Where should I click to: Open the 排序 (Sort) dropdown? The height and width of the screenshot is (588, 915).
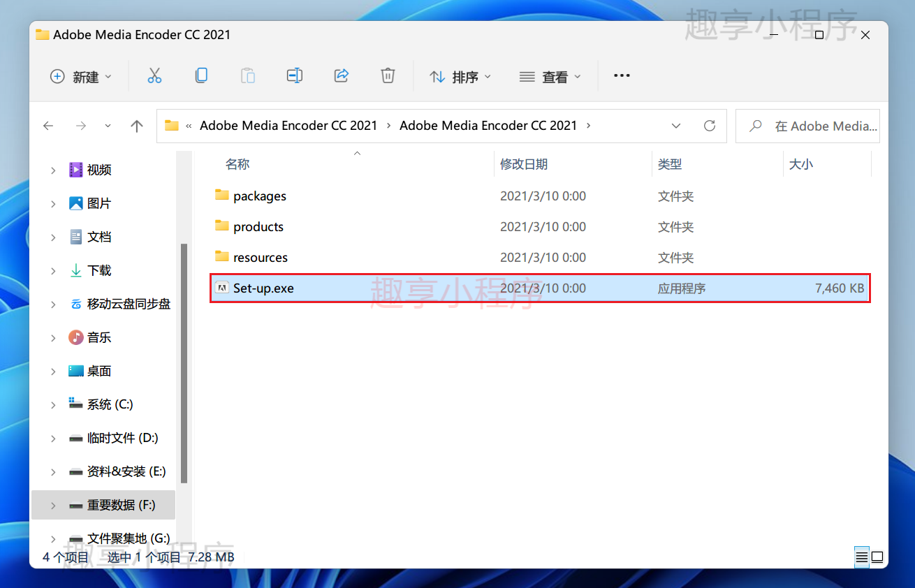pyautogui.click(x=460, y=77)
